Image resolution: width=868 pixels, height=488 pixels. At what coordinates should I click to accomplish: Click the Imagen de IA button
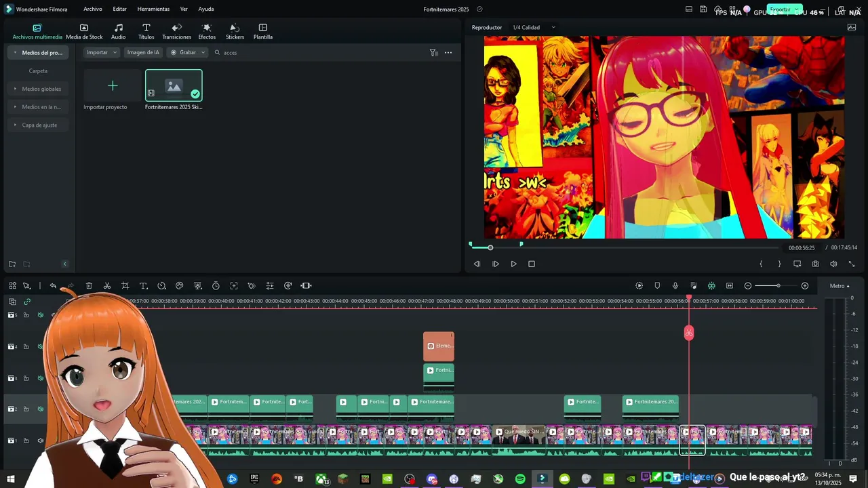click(143, 52)
